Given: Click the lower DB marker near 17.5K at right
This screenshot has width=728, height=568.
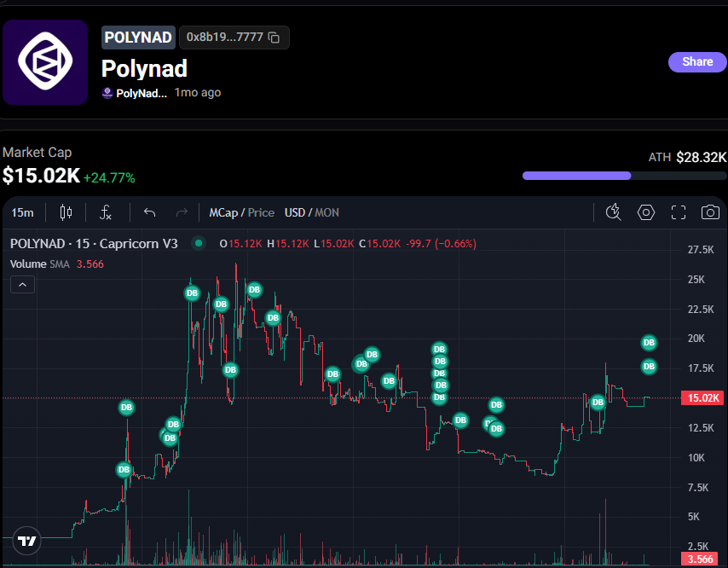Looking at the screenshot, I should (x=649, y=367).
